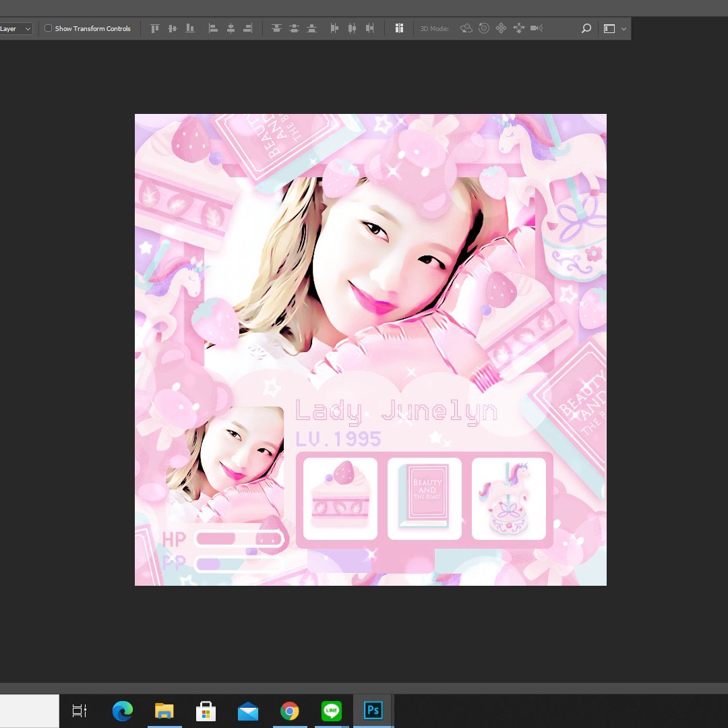Expand the workspace switcher dropdown arrow
This screenshot has height=728, width=728.
click(624, 28)
